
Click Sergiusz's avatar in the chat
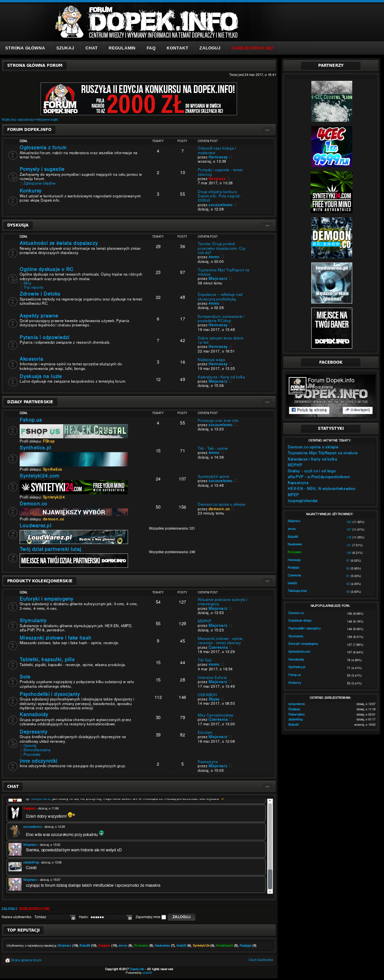point(15,813)
